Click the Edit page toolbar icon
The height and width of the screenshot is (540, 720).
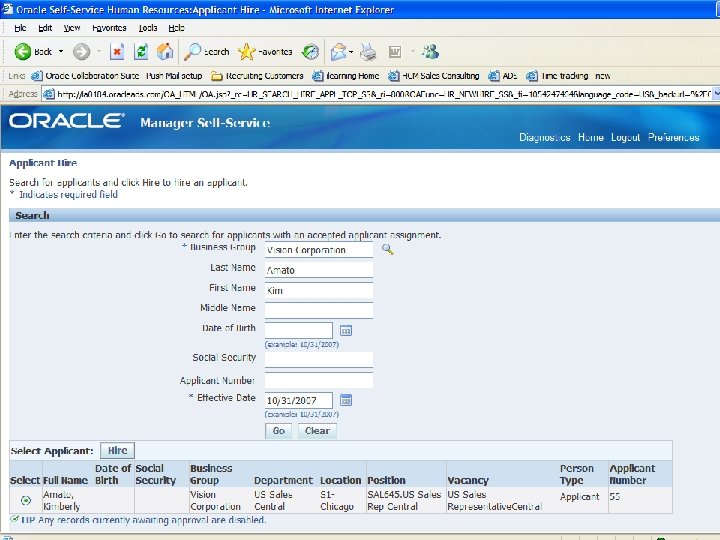395,52
